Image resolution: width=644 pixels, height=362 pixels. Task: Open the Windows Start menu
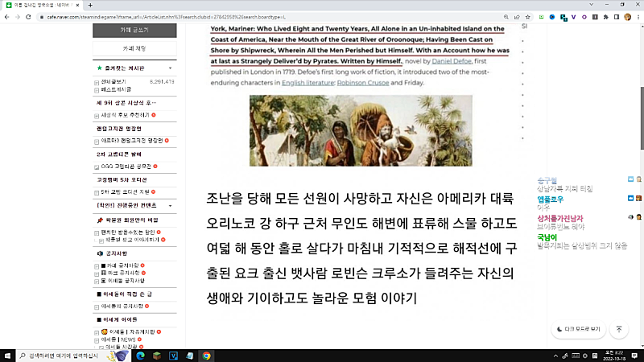pos(8,356)
